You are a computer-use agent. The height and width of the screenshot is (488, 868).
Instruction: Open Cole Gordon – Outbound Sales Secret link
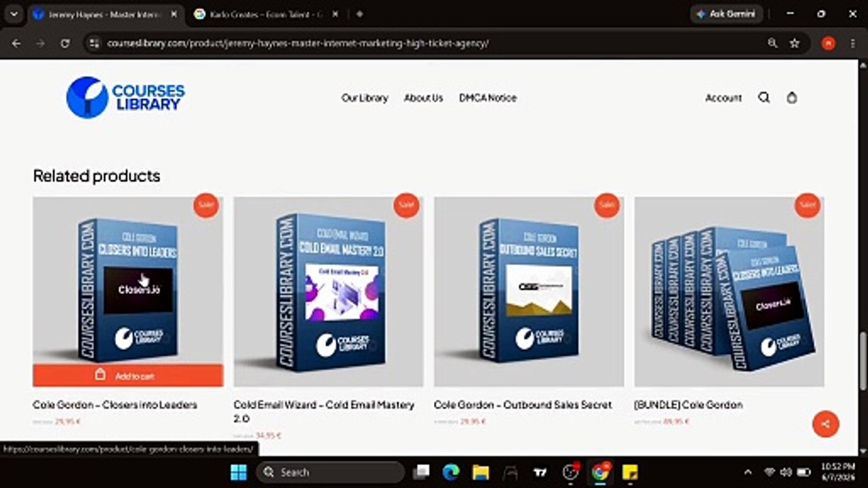pos(523,405)
